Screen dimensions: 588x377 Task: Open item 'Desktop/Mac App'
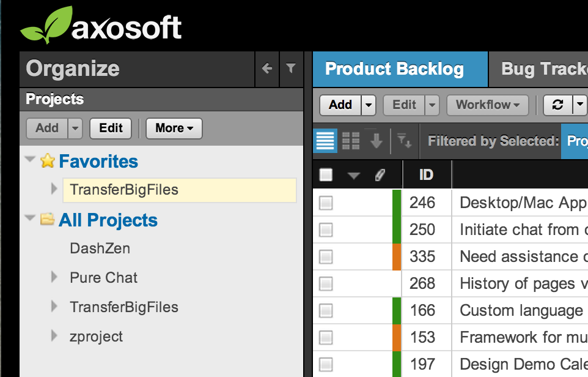(x=523, y=203)
